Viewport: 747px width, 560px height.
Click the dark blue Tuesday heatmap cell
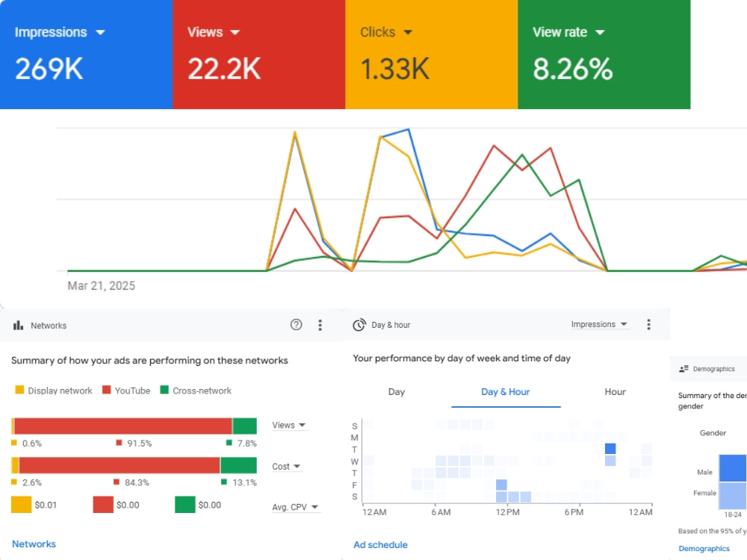(610, 449)
